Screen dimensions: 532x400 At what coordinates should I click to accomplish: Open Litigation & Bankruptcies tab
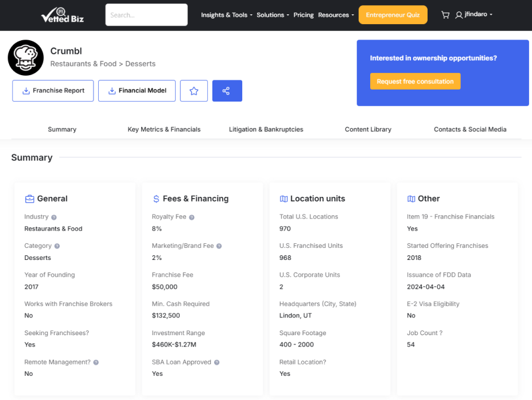click(266, 129)
